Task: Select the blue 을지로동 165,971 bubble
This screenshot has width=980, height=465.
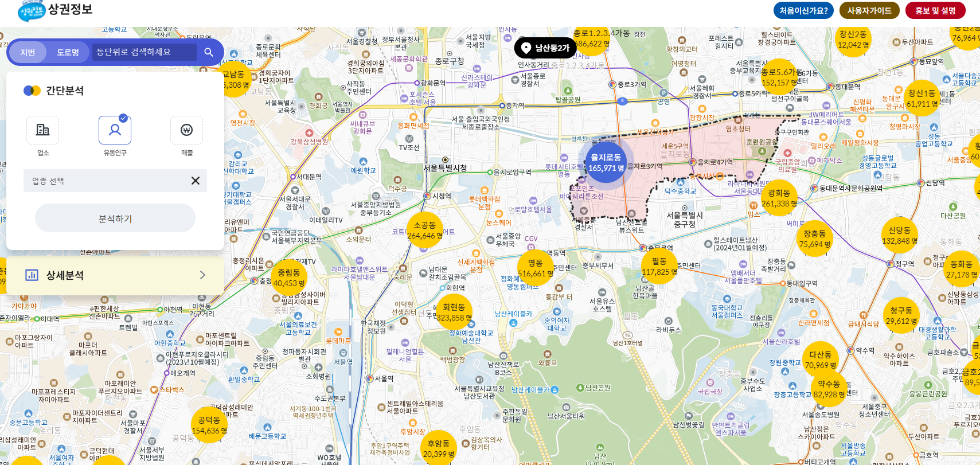Action: (x=606, y=163)
